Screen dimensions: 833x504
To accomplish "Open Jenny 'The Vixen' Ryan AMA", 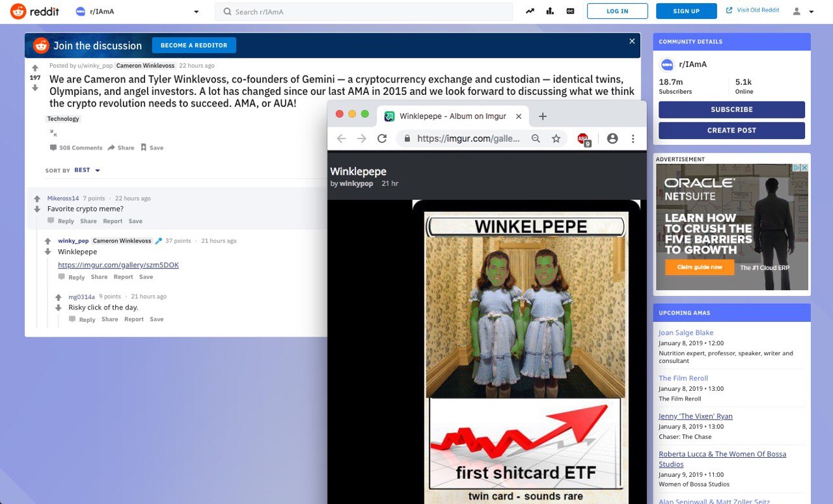I will [696, 416].
